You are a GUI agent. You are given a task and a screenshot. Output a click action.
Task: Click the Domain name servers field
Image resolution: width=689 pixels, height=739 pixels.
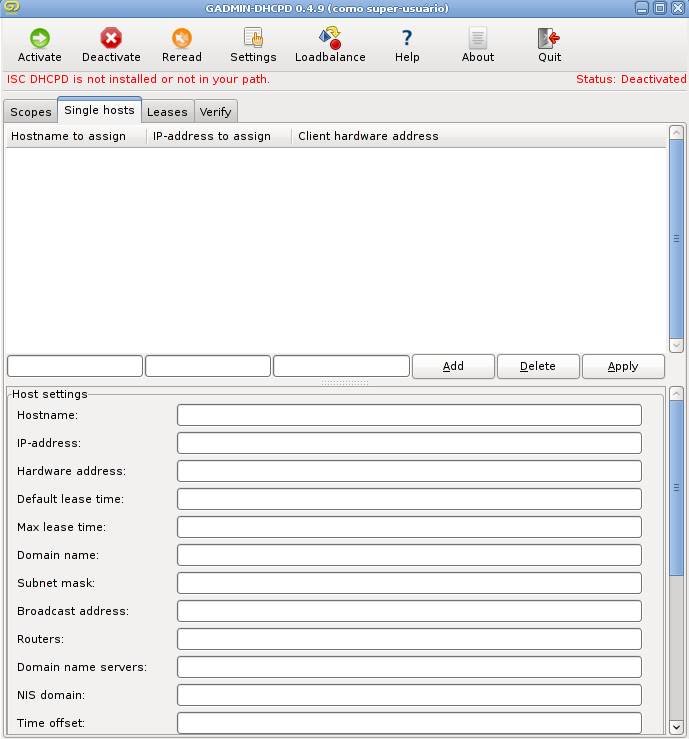[409, 667]
